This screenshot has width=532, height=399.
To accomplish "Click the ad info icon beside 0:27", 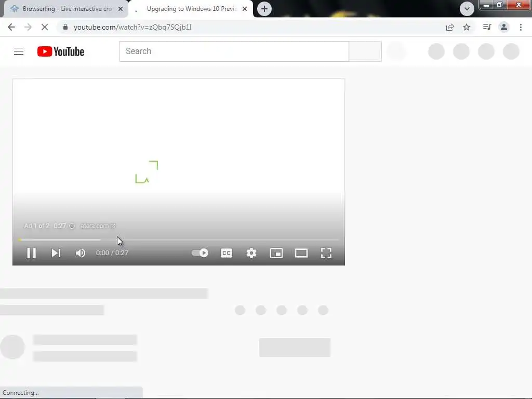I will (72, 226).
